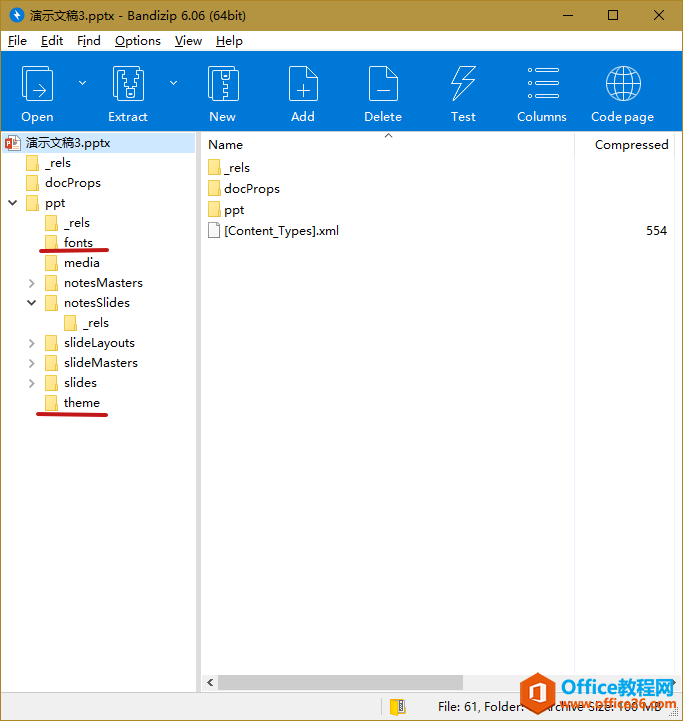Image resolution: width=683 pixels, height=721 pixels.
Task: Click the Open archive toolbar icon
Action: tap(37, 84)
